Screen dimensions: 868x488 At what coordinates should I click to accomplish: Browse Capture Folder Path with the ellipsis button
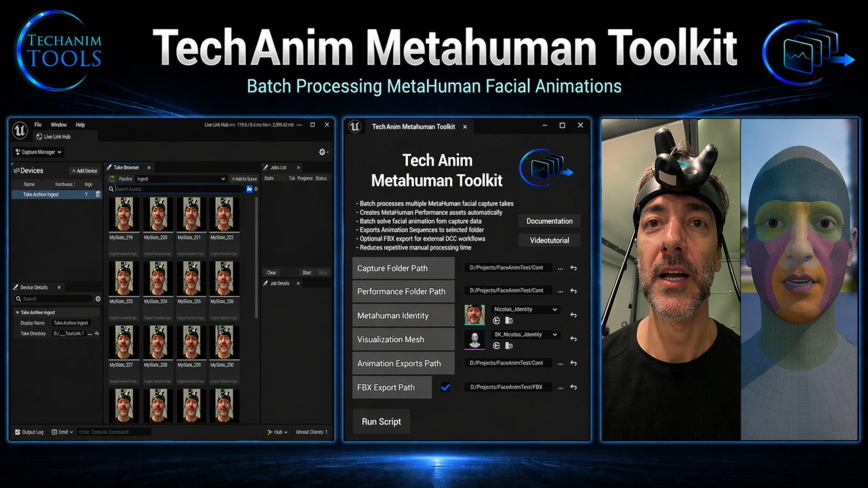click(x=560, y=268)
